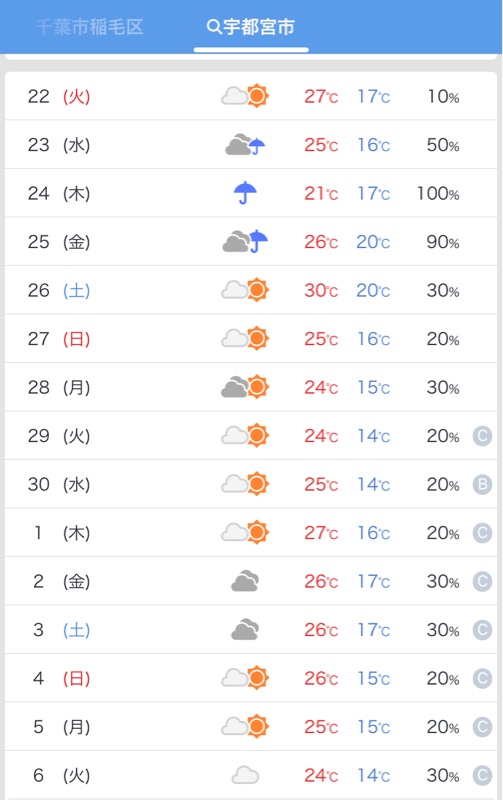Screen dimensions: 503x800
Task: Open the forecast row for 26 (土)
Action: (251, 290)
